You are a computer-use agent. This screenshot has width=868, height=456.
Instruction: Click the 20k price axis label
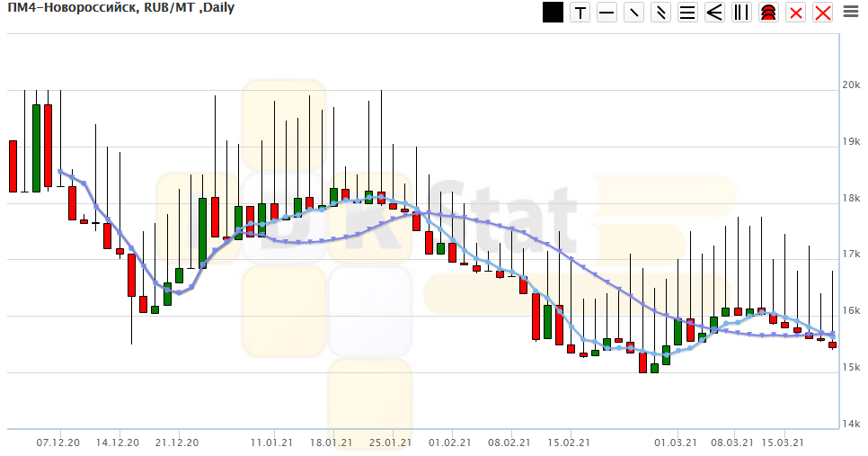click(x=850, y=85)
